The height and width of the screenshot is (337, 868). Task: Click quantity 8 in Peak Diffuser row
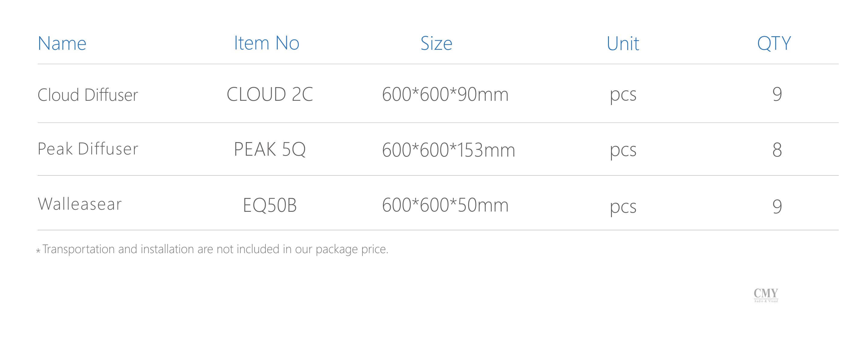click(x=777, y=150)
